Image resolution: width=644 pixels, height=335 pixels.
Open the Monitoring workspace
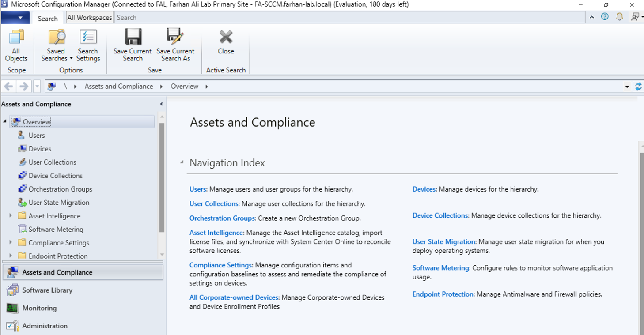[x=39, y=308]
